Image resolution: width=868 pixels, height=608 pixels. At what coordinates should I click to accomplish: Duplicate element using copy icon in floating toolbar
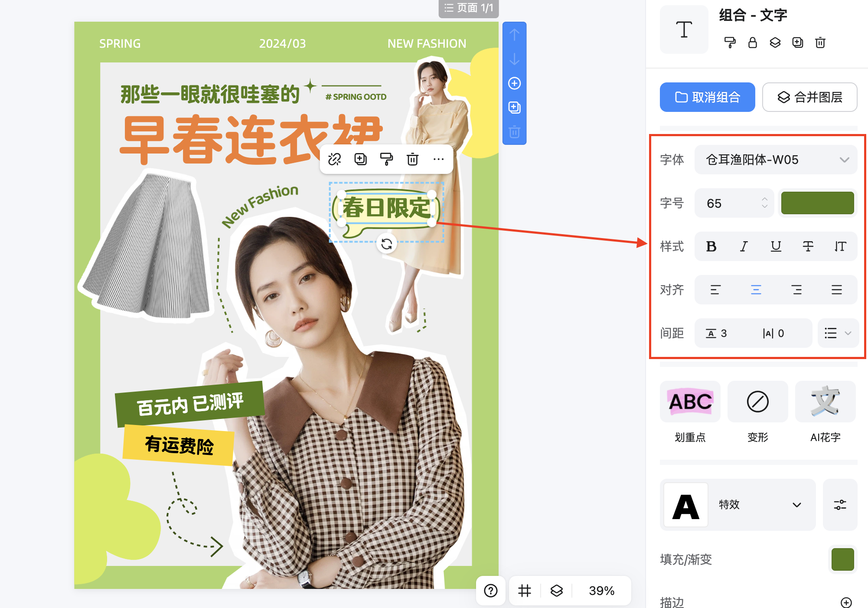(361, 159)
